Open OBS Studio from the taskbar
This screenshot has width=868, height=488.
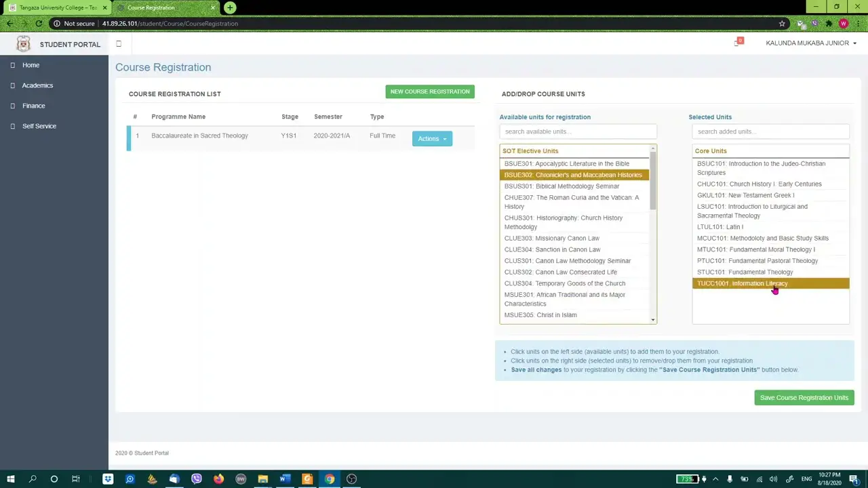tap(351, 479)
